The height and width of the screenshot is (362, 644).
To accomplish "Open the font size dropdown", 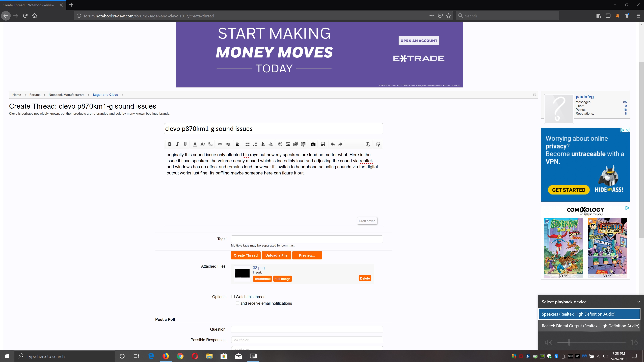I will (x=202, y=144).
